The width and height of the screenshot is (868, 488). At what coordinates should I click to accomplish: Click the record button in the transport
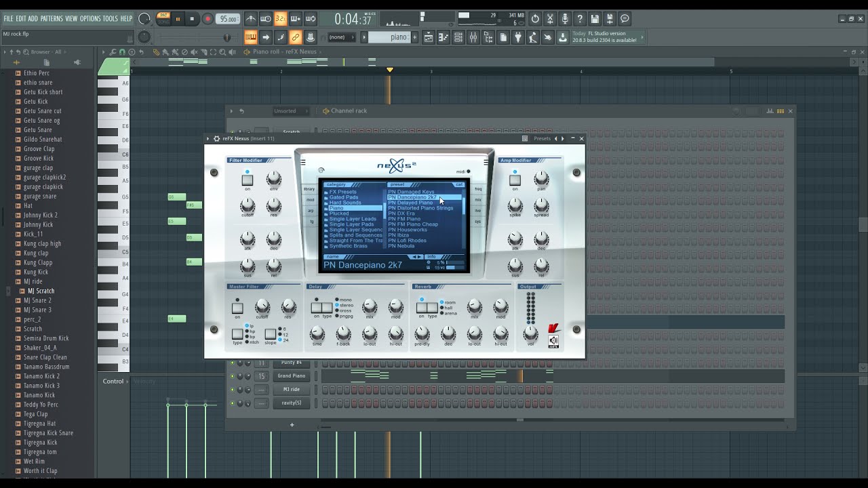(x=208, y=19)
